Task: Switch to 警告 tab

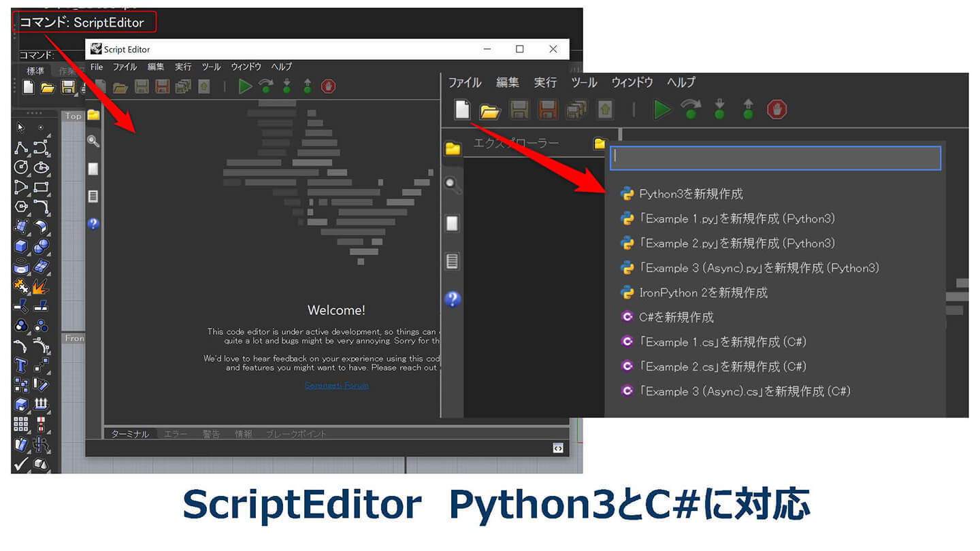Action: 211,434
